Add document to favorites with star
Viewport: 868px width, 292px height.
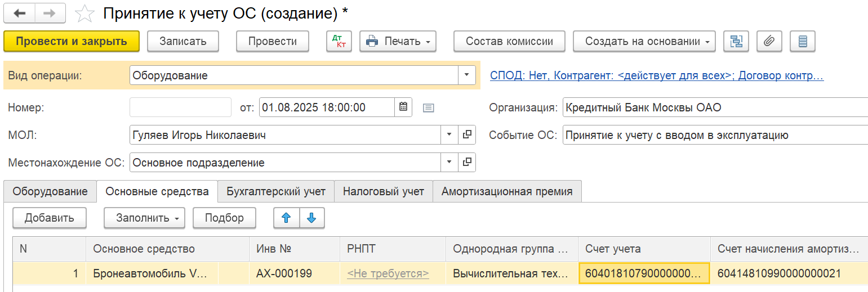pos(84,14)
